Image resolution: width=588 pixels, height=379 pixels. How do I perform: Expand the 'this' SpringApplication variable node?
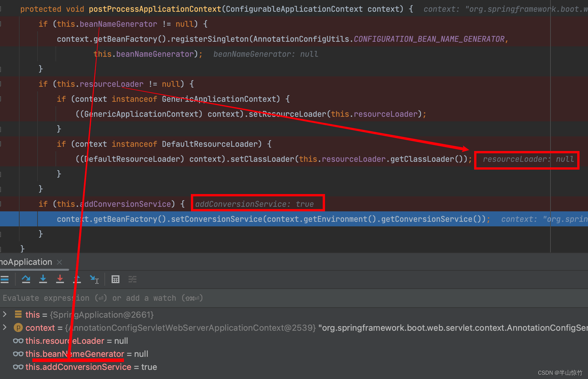click(x=5, y=314)
